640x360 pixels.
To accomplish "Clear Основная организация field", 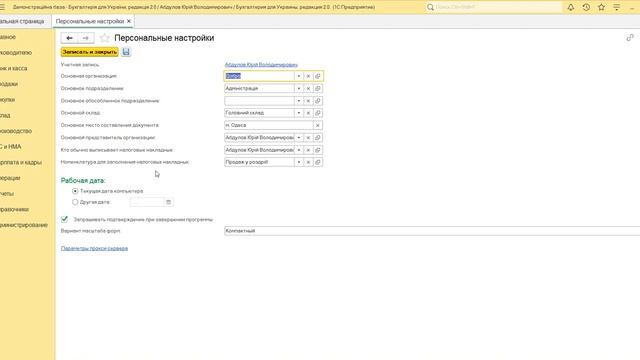I will click(308, 76).
